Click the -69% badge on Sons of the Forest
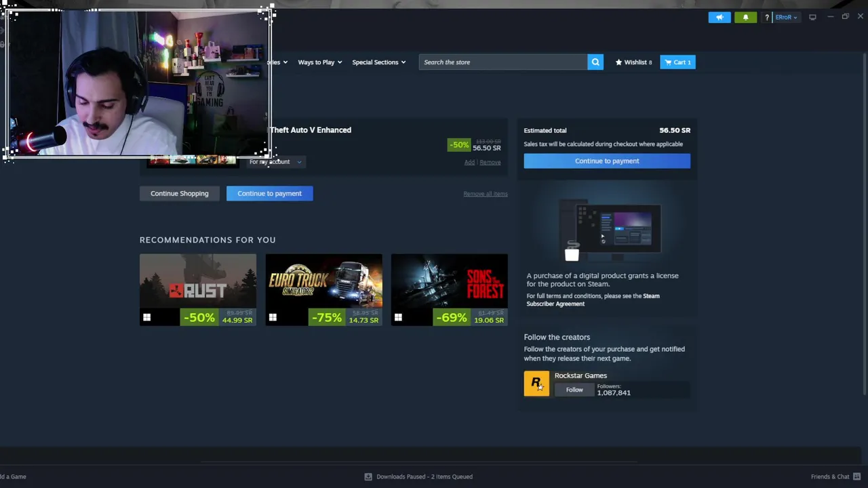868x488 pixels. 452,318
